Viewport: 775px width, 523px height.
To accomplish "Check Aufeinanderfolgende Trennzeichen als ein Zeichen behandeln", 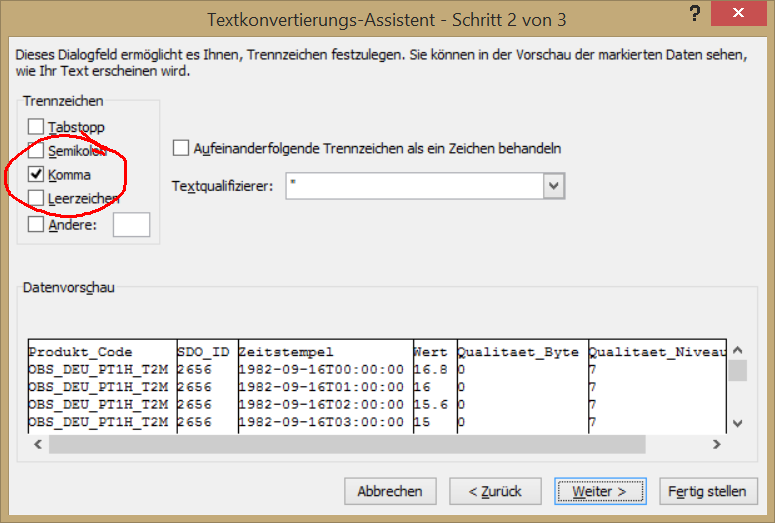I will click(x=180, y=148).
